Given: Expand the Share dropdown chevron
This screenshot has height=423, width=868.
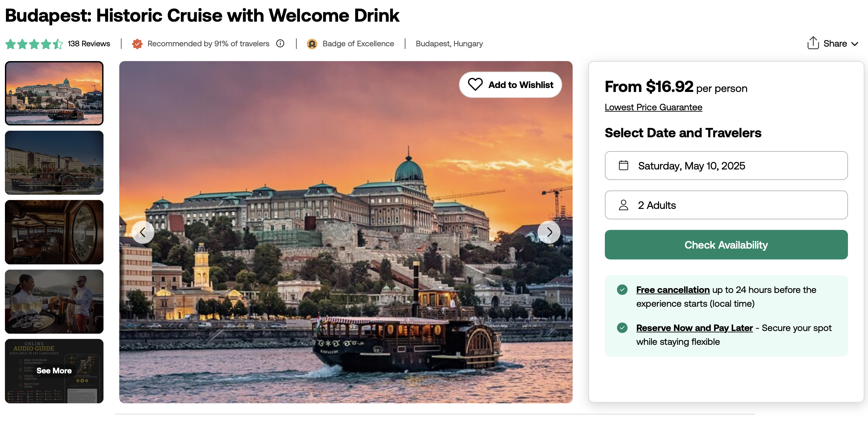Looking at the screenshot, I should coord(855,44).
